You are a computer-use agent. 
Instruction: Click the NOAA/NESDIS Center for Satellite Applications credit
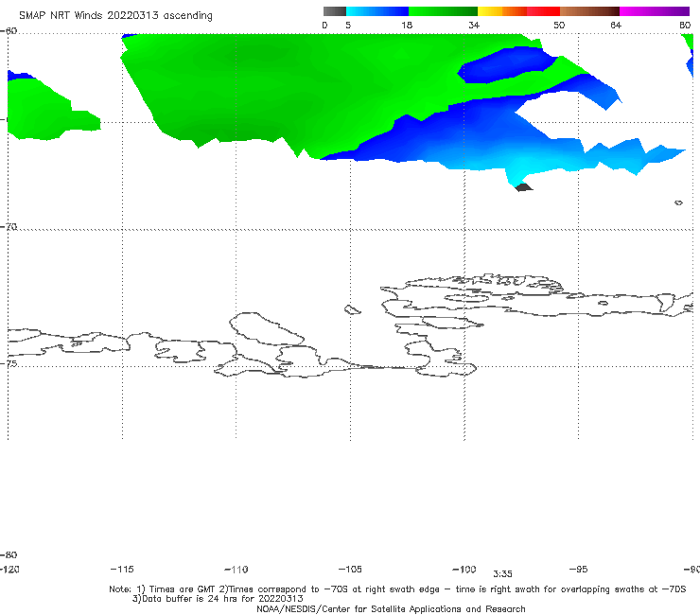coord(391,609)
